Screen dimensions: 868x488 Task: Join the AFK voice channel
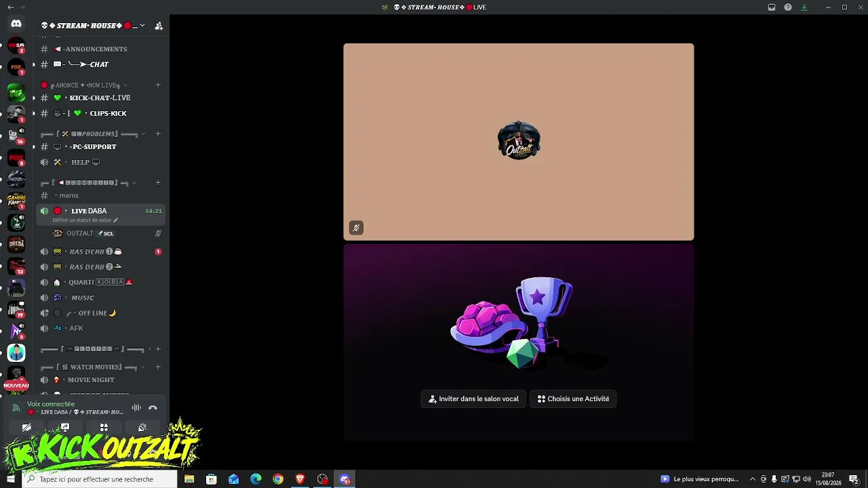[x=101, y=328]
